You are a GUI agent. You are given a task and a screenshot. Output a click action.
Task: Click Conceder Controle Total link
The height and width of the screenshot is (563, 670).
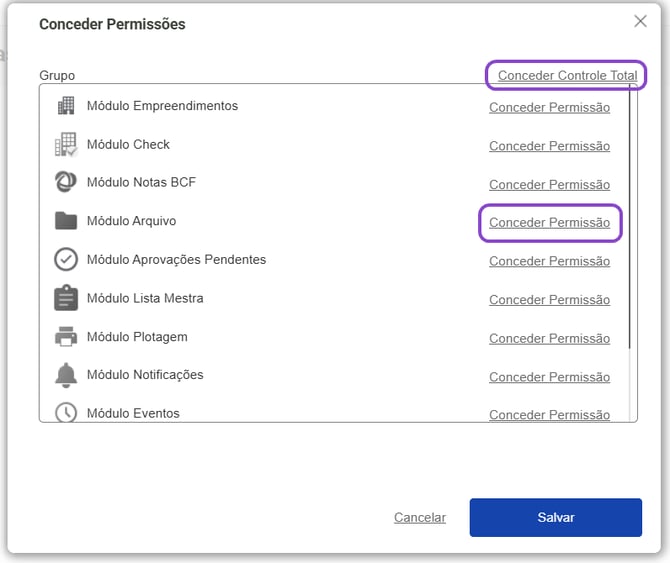[x=567, y=76]
